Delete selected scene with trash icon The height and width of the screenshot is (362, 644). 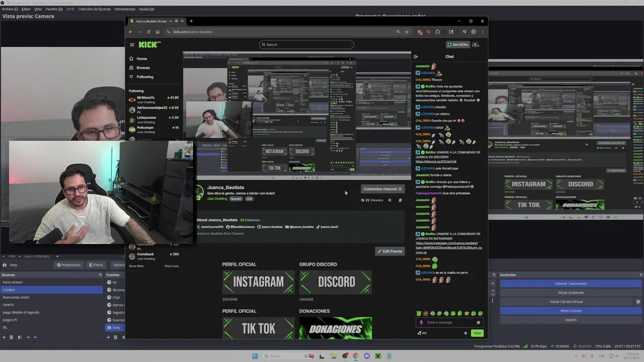pos(12,337)
